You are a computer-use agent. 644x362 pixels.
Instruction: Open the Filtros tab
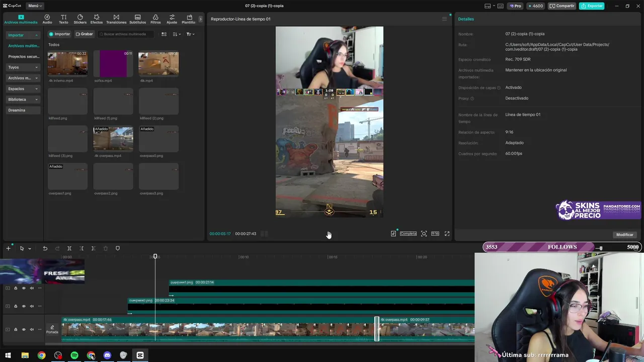[x=155, y=19]
